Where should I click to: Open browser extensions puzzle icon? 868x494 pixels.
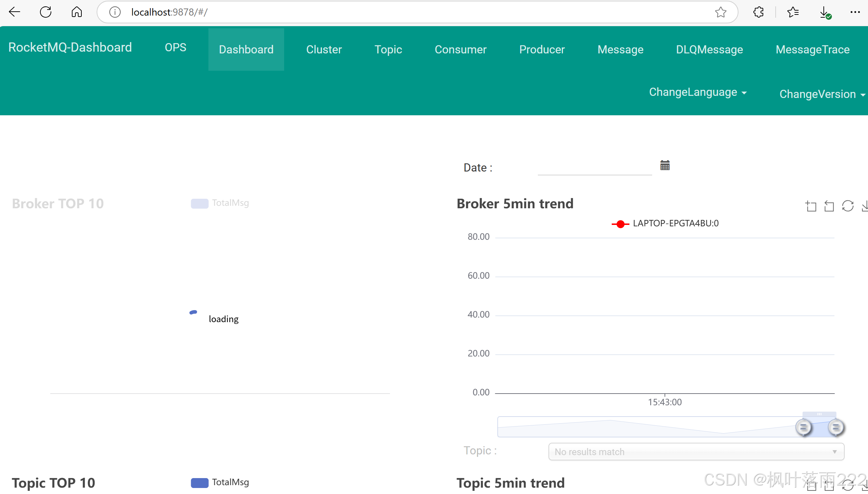coord(758,12)
